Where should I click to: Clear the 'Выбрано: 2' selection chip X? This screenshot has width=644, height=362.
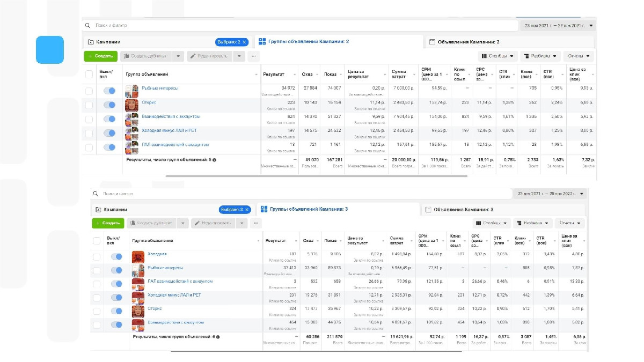(x=245, y=42)
